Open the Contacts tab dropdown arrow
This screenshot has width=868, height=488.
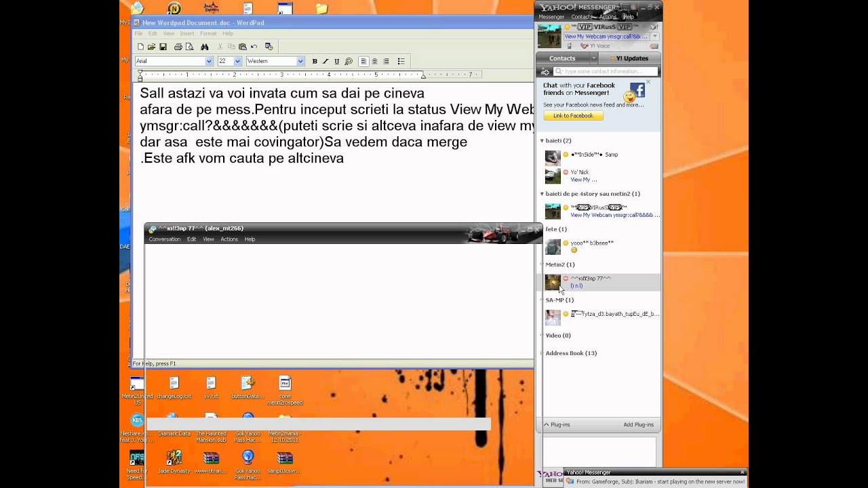pos(594,58)
